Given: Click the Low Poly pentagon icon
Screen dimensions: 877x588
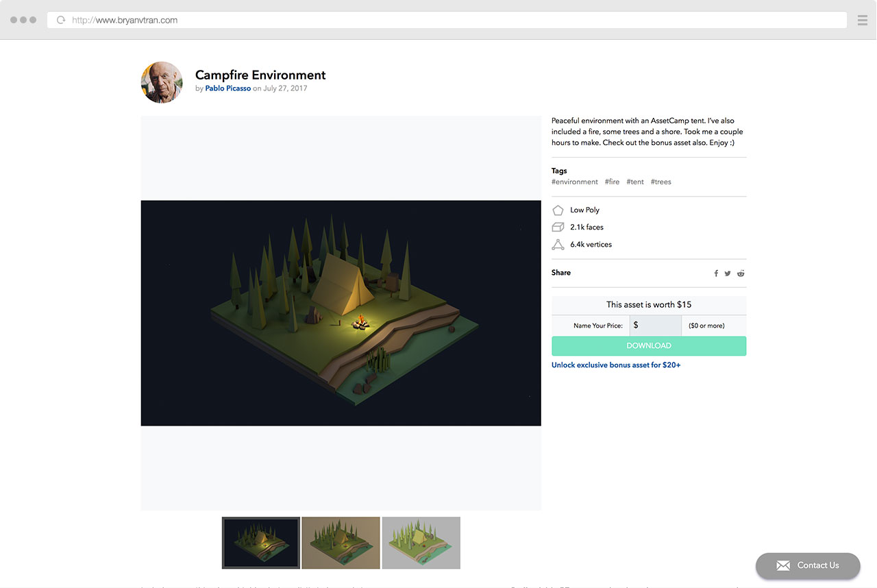Looking at the screenshot, I should [558, 210].
